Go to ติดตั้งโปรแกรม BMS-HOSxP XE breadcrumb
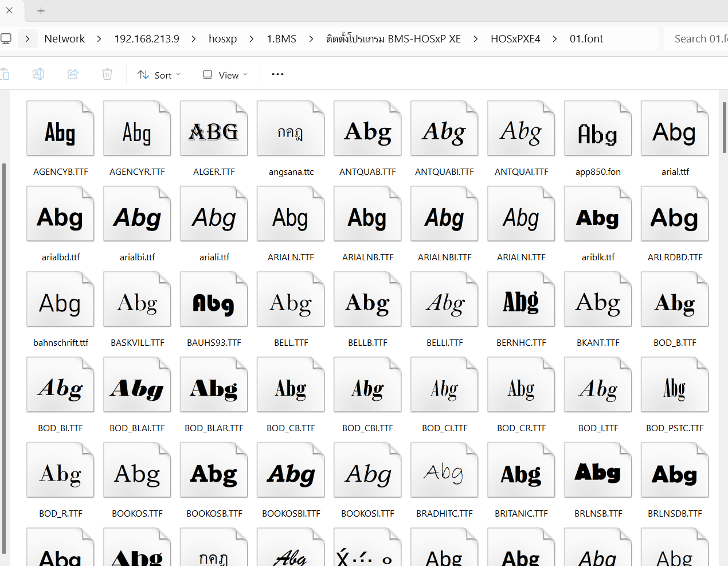 (x=393, y=38)
